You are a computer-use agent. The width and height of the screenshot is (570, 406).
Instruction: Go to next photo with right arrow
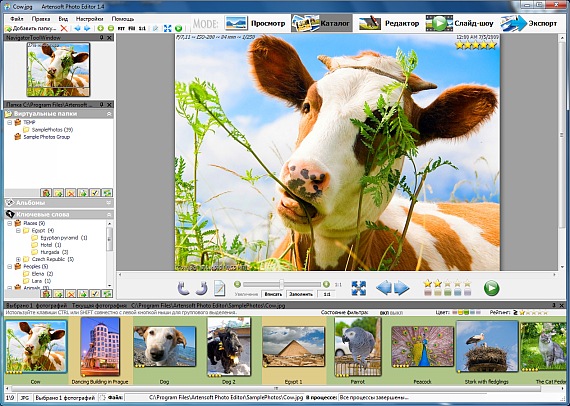point(402,288)
